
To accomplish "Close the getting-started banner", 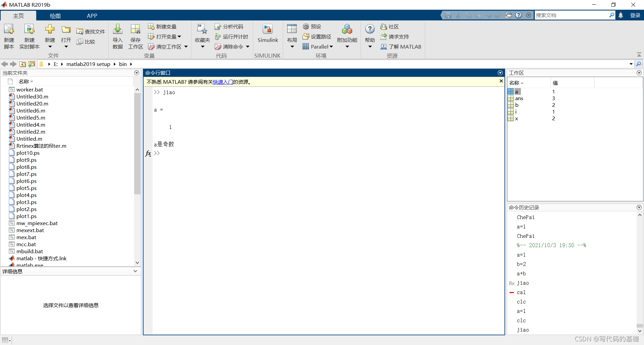I will (501, 81).
